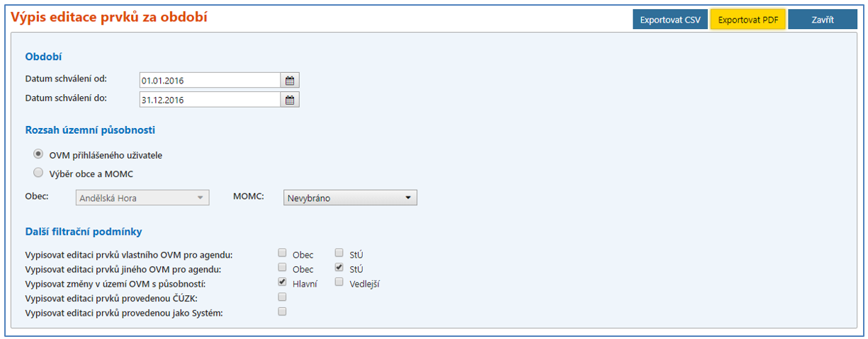
Task: Focus the Datum schválení do date field
Action: point(209,100)
